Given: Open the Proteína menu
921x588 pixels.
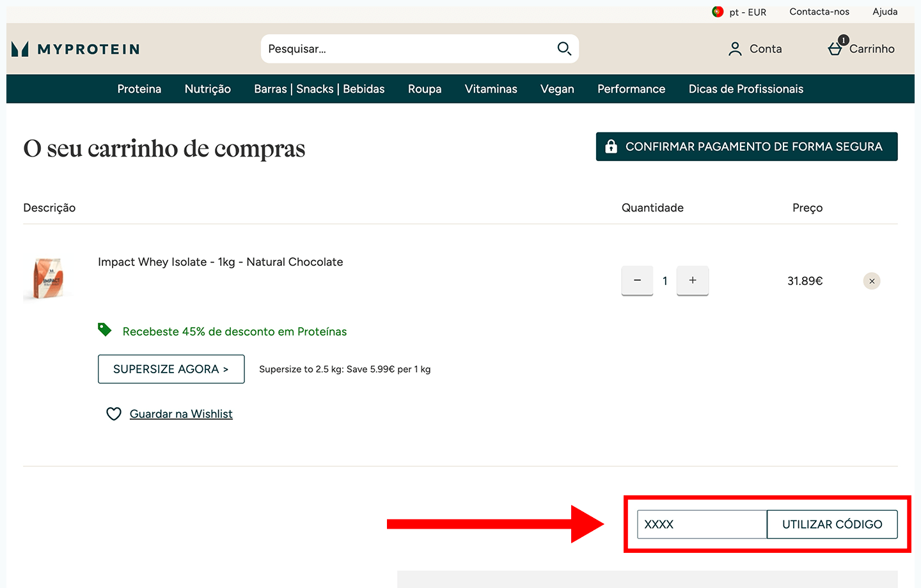Looking at the screenshot, I should pos(139,89).
